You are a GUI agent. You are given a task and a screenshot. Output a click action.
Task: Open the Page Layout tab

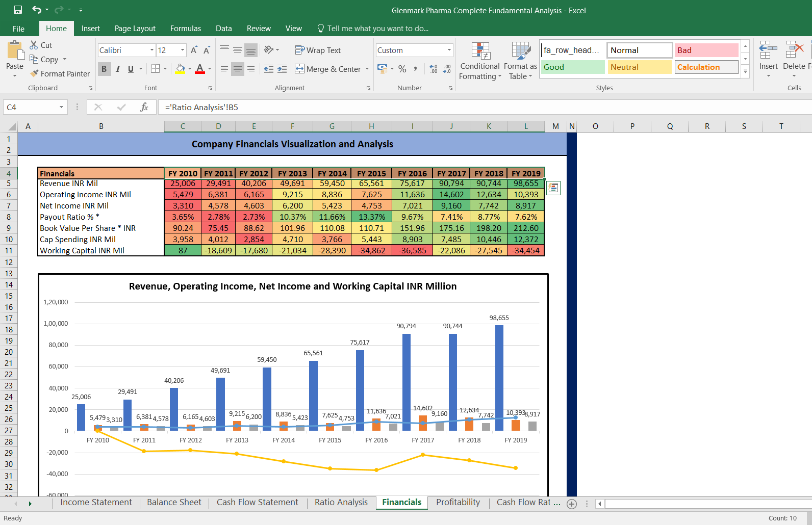click(x=135, y=29)
